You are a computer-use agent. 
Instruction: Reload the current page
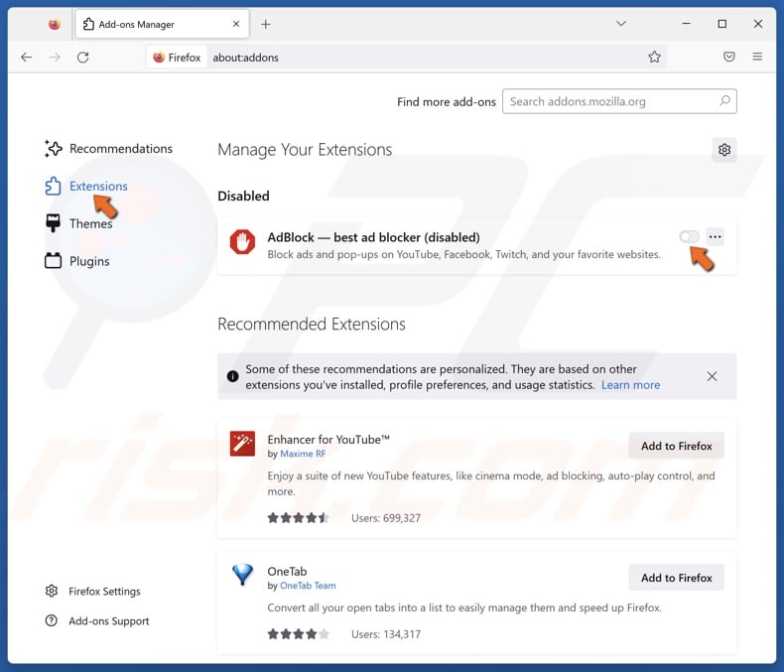[83, 58]
